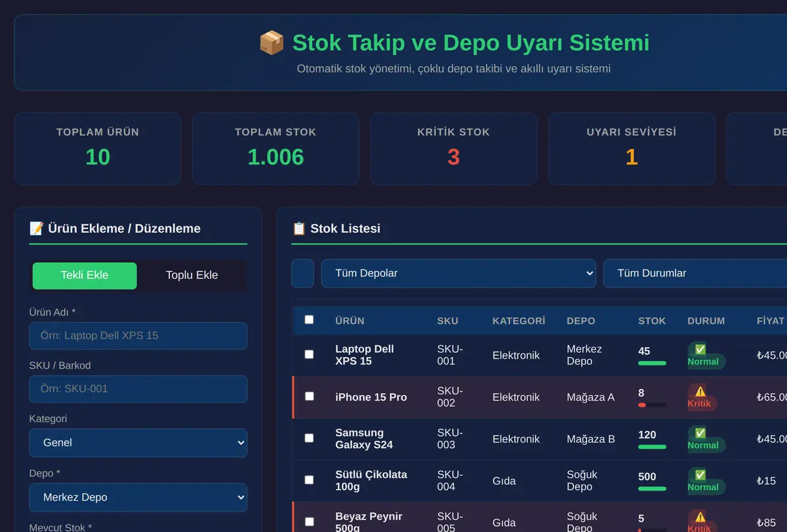Click the iPhone 15 Pro product name
Image resolution: width=787 pixels, height=532 pixels.
click(371, 397)
